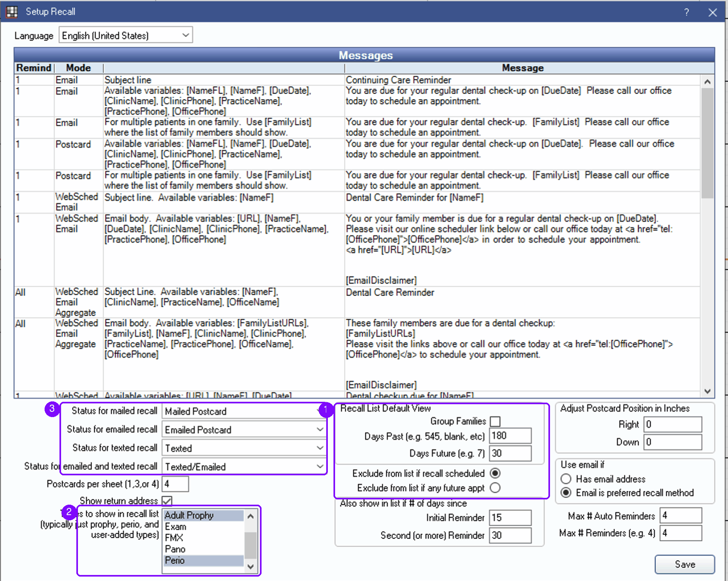Select Pano in recall types list
The image size is (728, 581).
pyautogui.click(x=203, y=549)
